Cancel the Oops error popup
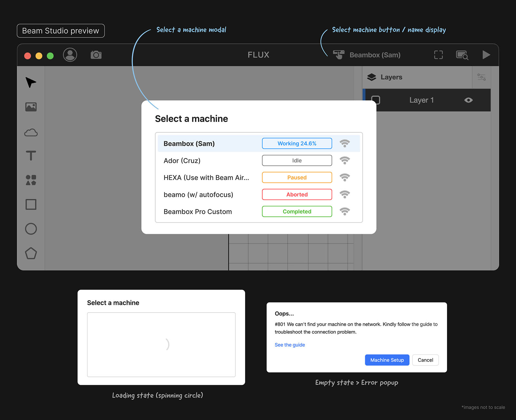Image resolution: width=516 pixels, height=420 pixels. click(425, 360)
